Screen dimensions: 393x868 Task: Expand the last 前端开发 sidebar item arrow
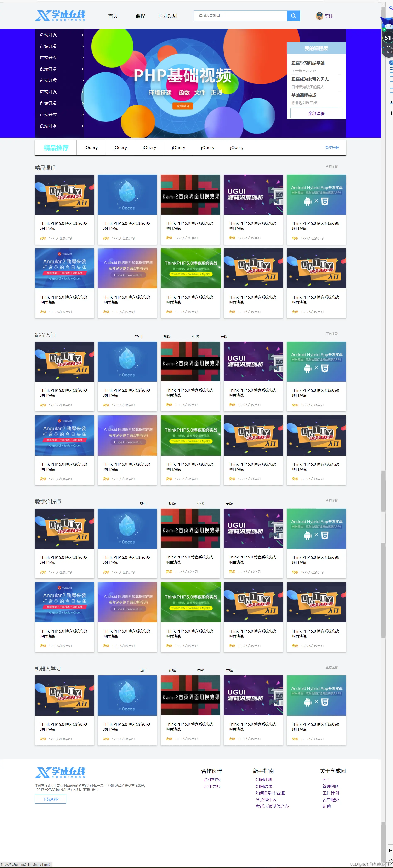(x=82, y=126)
